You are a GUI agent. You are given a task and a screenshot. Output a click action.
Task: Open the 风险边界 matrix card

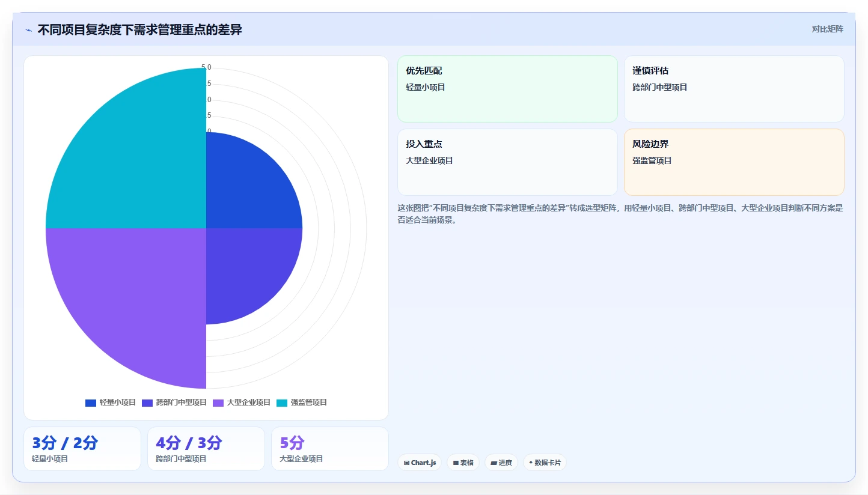coord(734,162)
